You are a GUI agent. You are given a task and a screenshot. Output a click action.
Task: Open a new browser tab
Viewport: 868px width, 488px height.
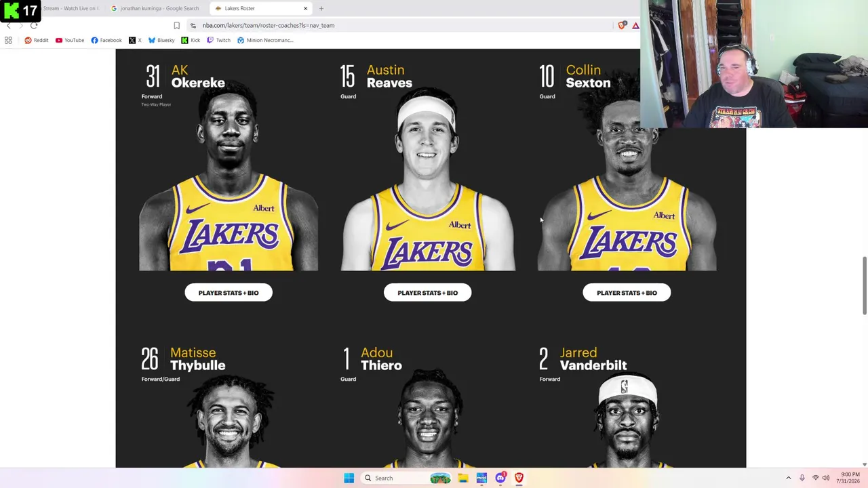[321, 8]
